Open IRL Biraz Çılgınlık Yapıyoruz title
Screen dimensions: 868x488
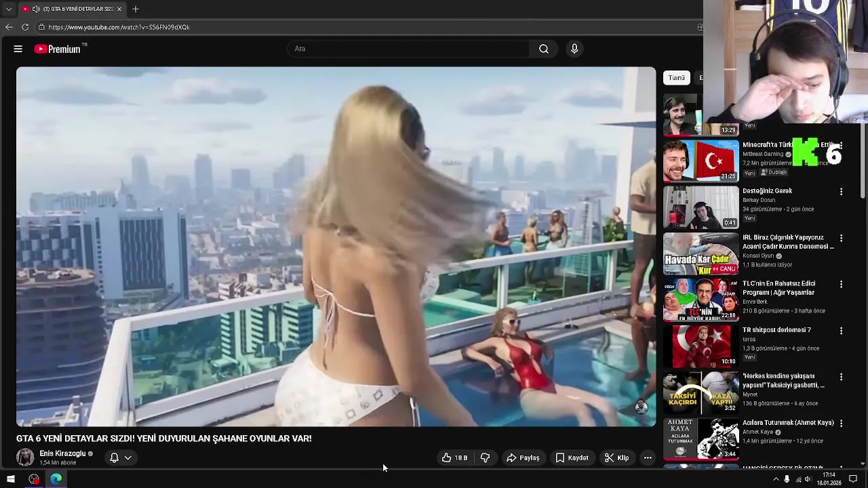(788, 242)
